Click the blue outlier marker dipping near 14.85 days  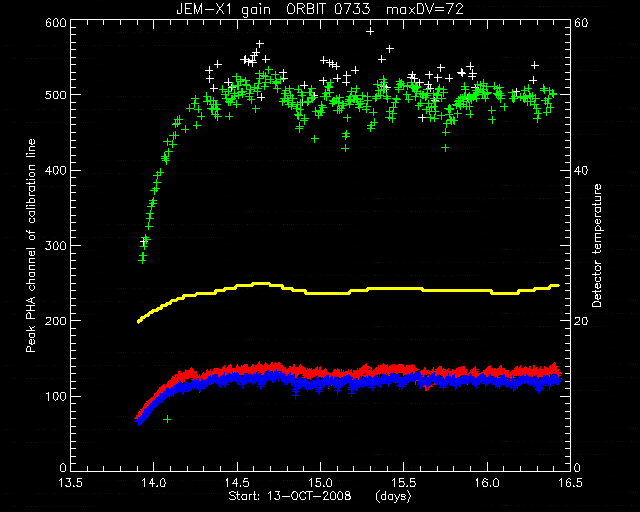296,394
